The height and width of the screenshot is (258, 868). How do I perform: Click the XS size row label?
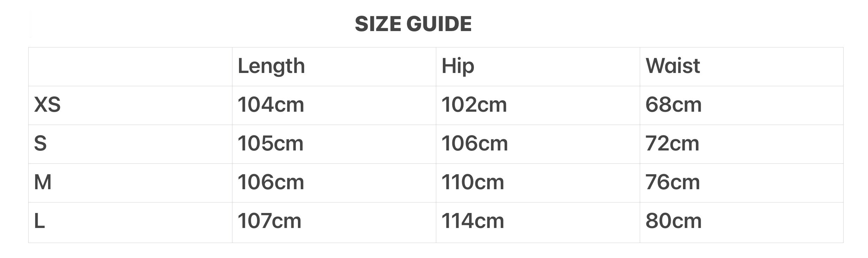coord(47,105)
